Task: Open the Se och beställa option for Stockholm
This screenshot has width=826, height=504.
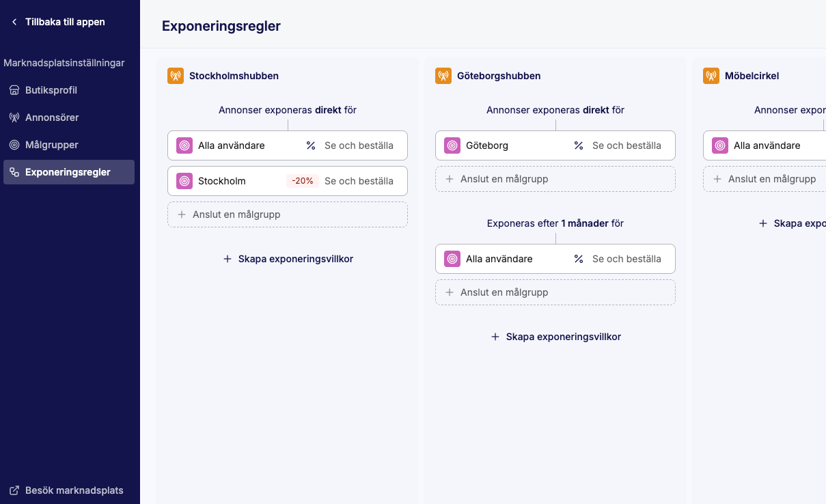Action: coord(359,181)
